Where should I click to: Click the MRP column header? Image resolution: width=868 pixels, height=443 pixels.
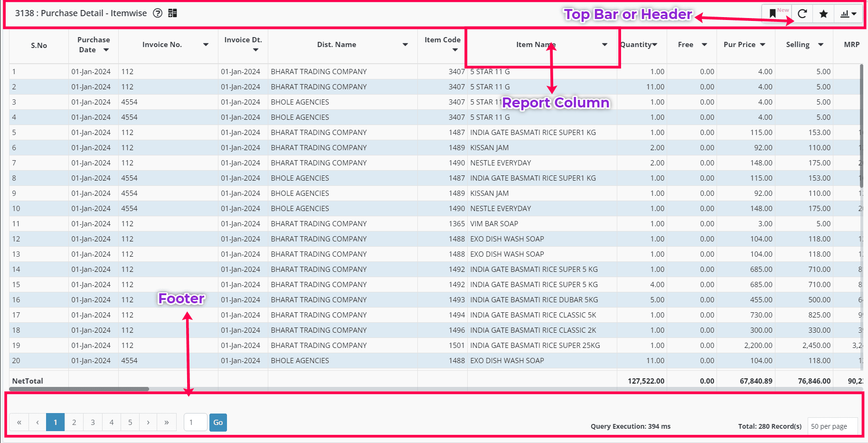point(852,45)
